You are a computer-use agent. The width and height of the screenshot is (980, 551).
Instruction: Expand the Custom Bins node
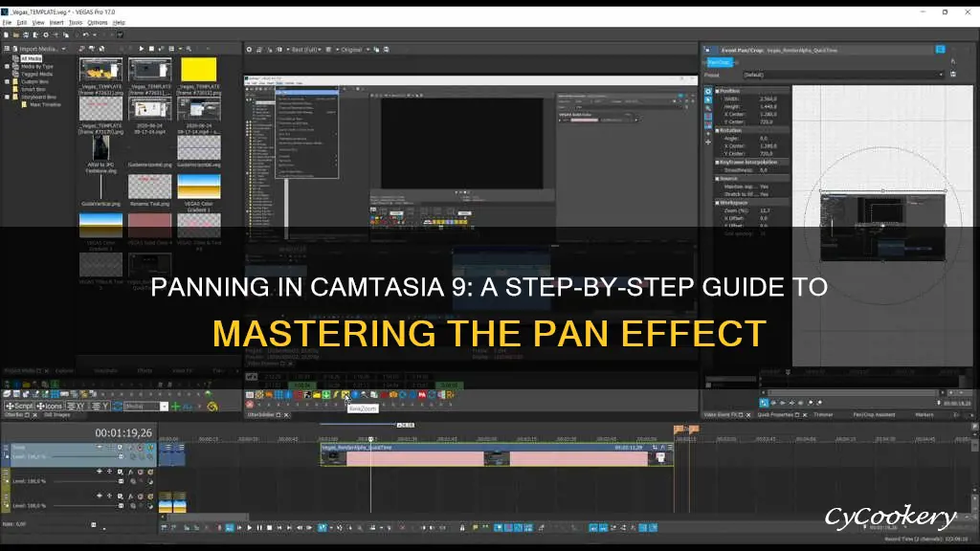pyautogui.click(x=8, y=81)
